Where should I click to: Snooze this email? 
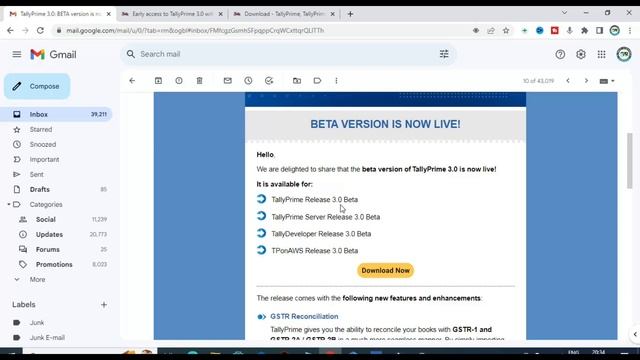click(x=248, y=81)
